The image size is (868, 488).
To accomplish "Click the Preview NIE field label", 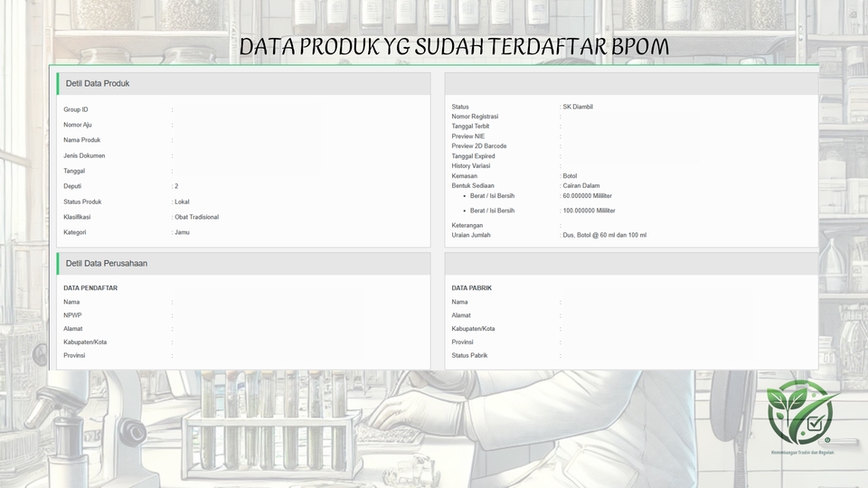I will [469, 136].
